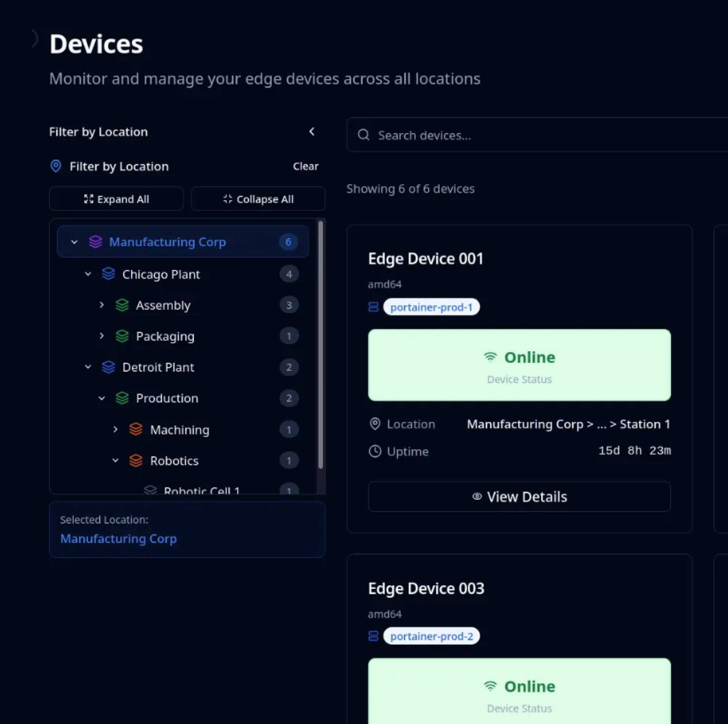Select Robotic Cell 1 location
The image size is (728, 724).
tap(202, 490)
